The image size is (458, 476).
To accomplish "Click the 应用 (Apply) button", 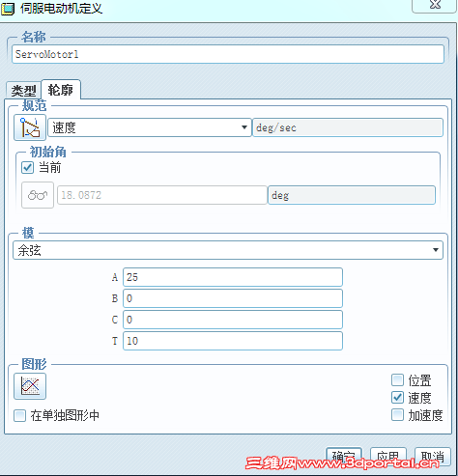I will [388, 456].
